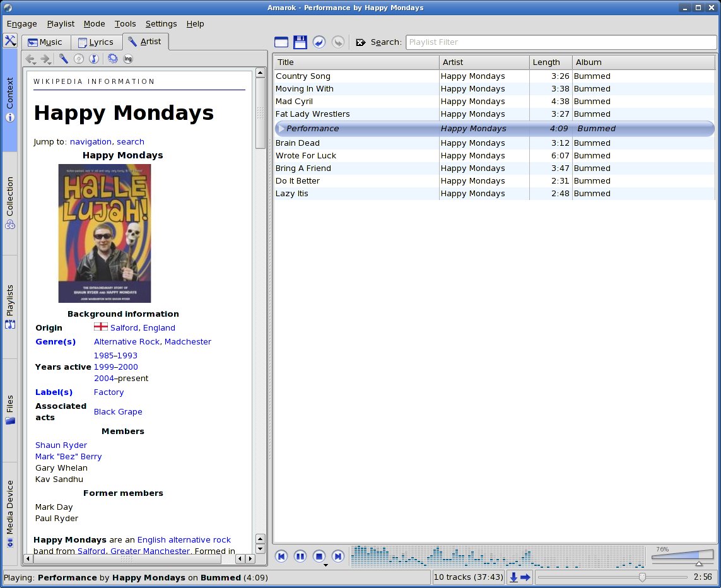Click the Hallelujah book cover image
Image resolution: width=721 pixels, height=588 pixels.
pyautogui.click(x=104, y=233)
